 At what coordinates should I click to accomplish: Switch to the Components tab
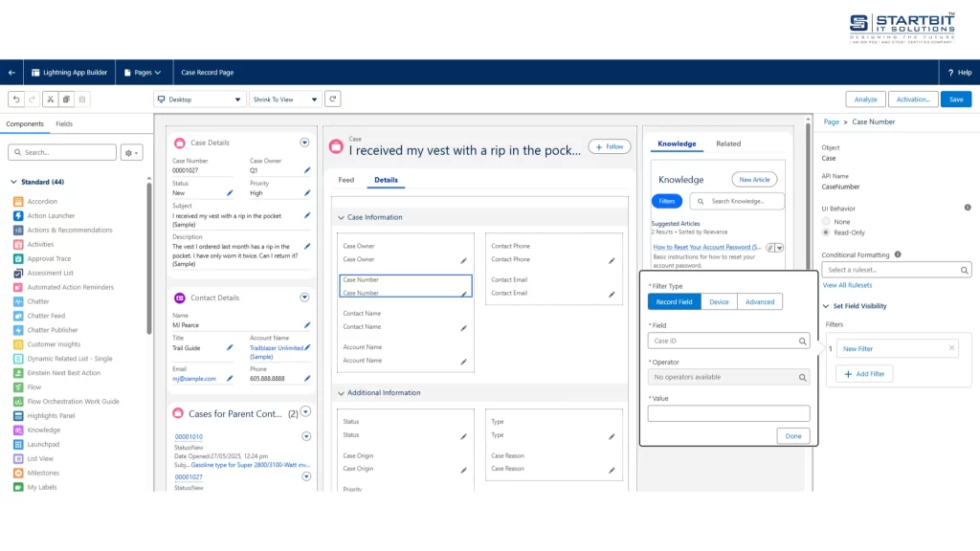tap(25, 123)
